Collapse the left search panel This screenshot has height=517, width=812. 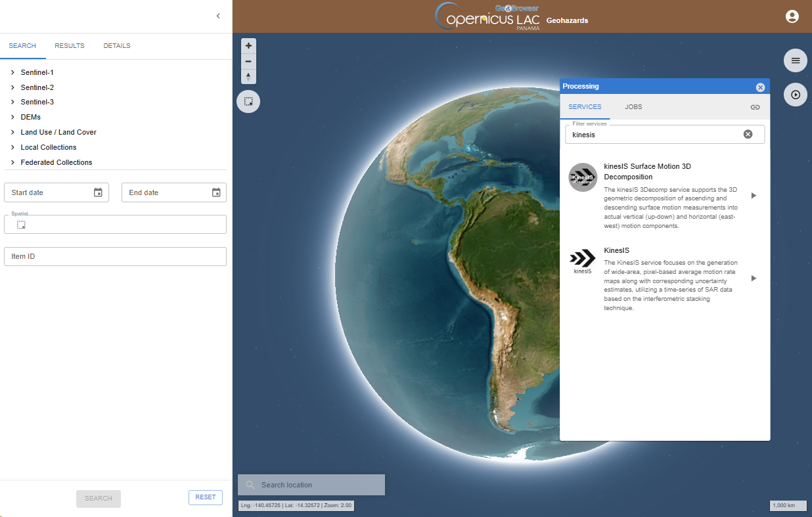coord(218,16)
